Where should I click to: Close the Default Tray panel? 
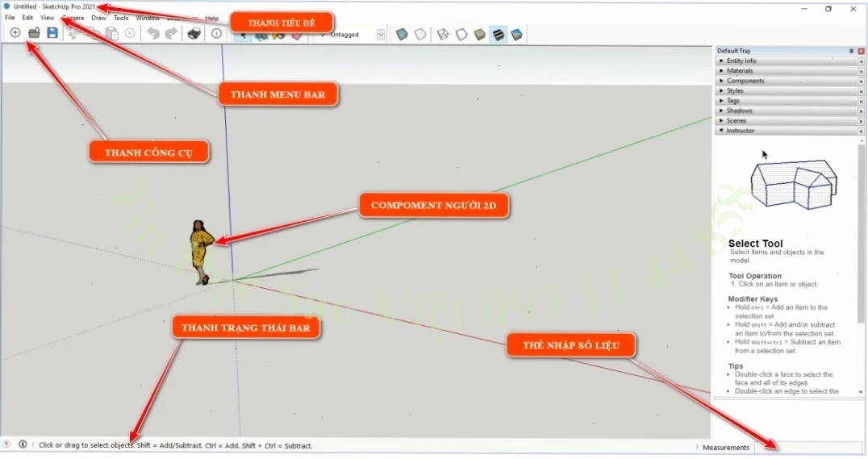click(861, 51)
